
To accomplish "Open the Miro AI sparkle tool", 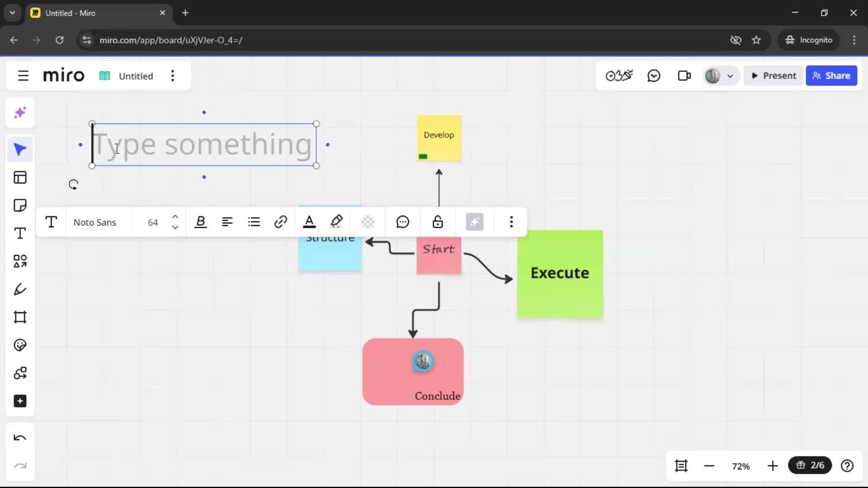I will [20, 113].
